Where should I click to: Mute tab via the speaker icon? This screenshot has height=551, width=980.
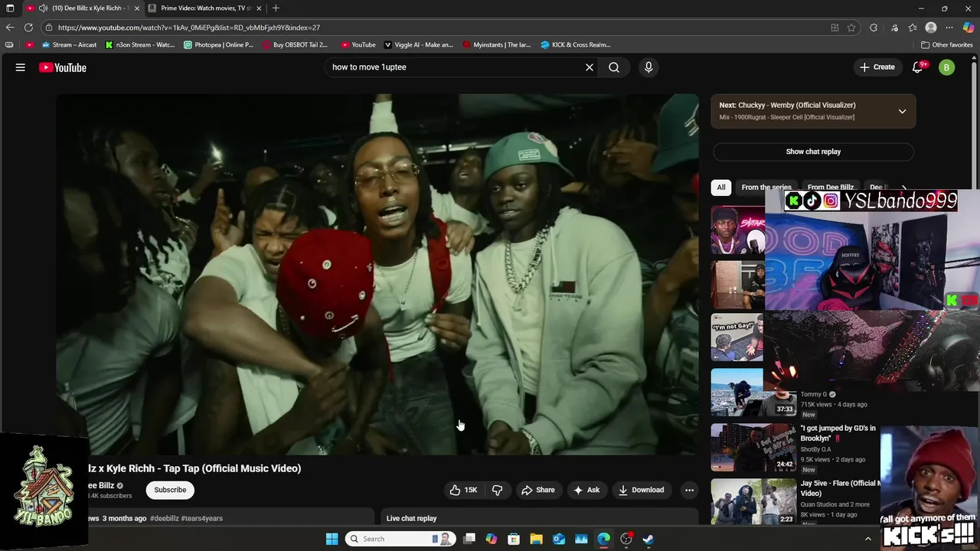pos(43,8)
